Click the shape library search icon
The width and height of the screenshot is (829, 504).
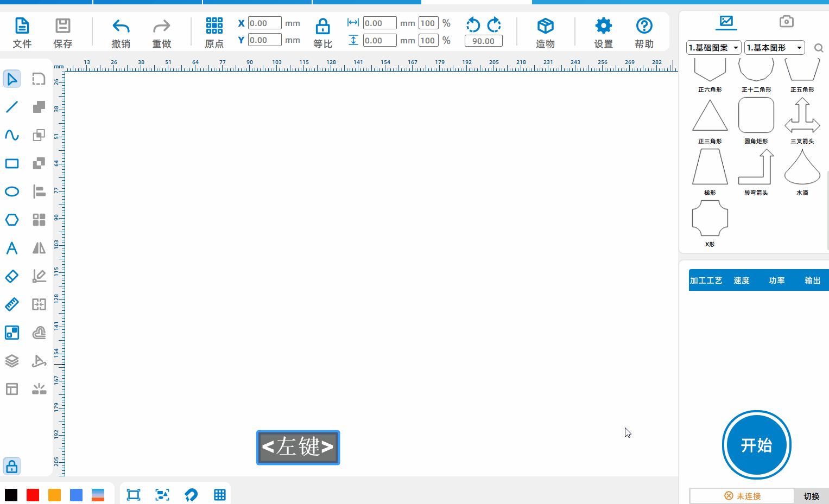click(x=819, y=48)
